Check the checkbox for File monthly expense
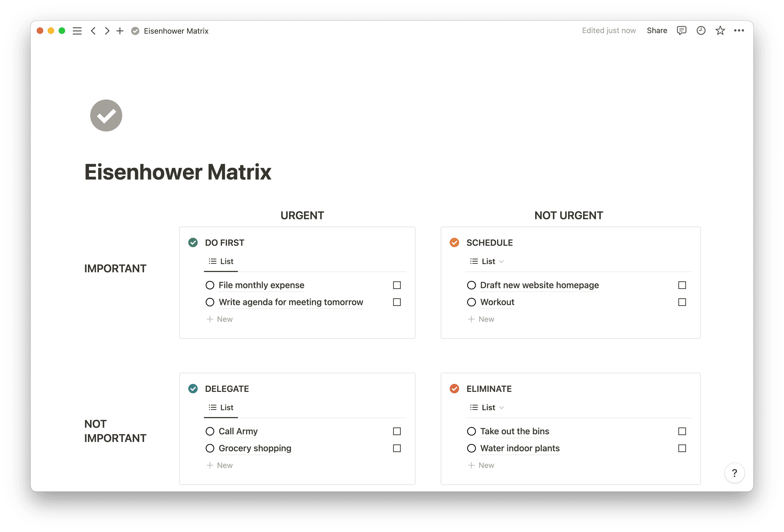The image size is (784, 532). pyautogui.click(x=397, y=285)
